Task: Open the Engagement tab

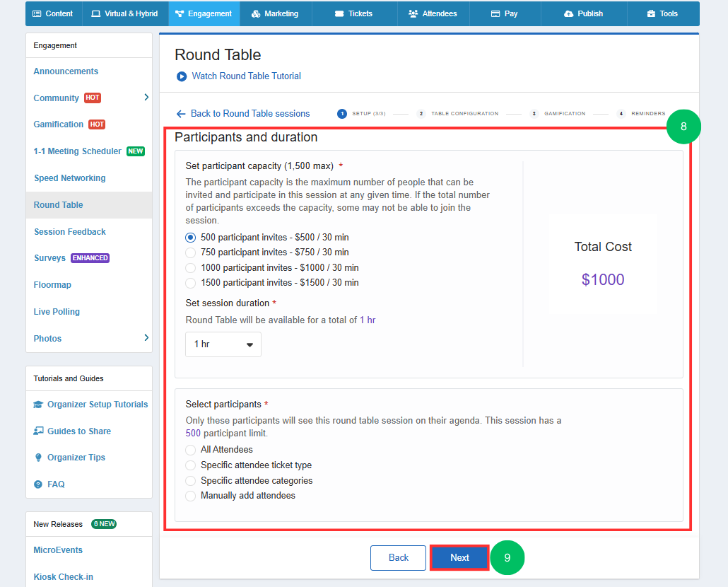Action: pos(204,14)
